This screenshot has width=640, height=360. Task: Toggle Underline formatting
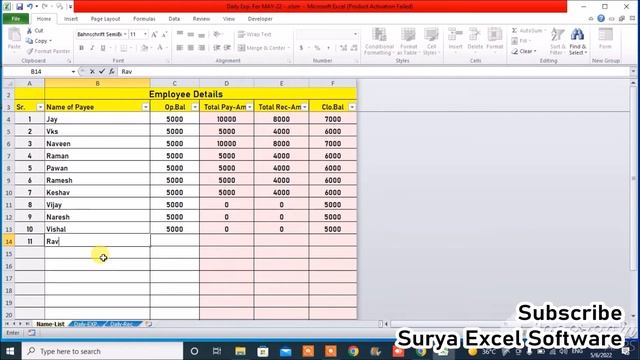103,48
